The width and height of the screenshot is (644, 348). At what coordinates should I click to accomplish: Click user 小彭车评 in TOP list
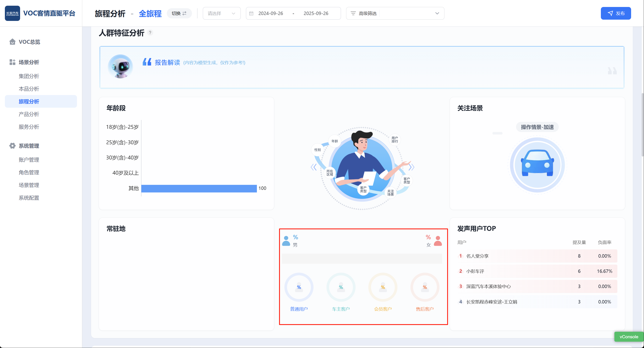coord(475,271)
